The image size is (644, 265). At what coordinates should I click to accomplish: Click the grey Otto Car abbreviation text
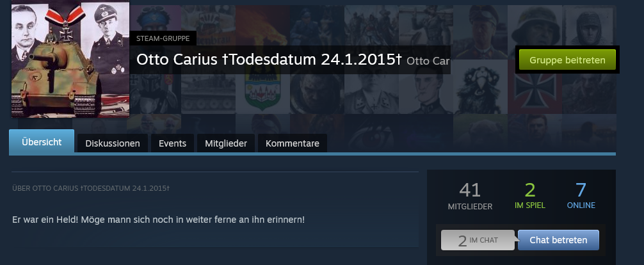click(428, 61)
